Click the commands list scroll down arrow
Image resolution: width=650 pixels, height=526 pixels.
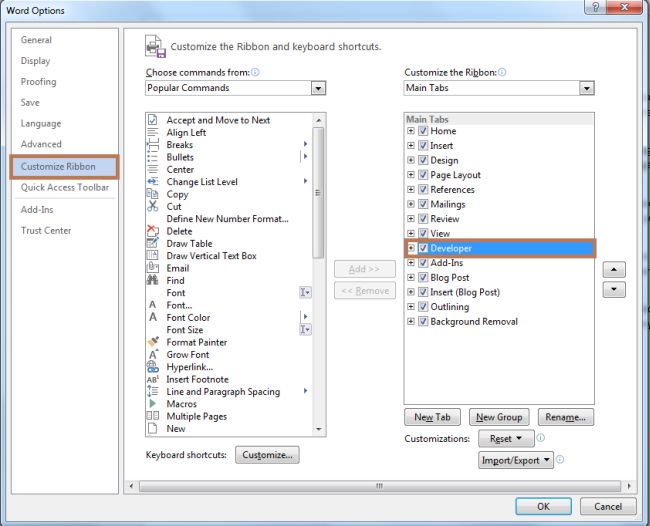coord(318,429)
